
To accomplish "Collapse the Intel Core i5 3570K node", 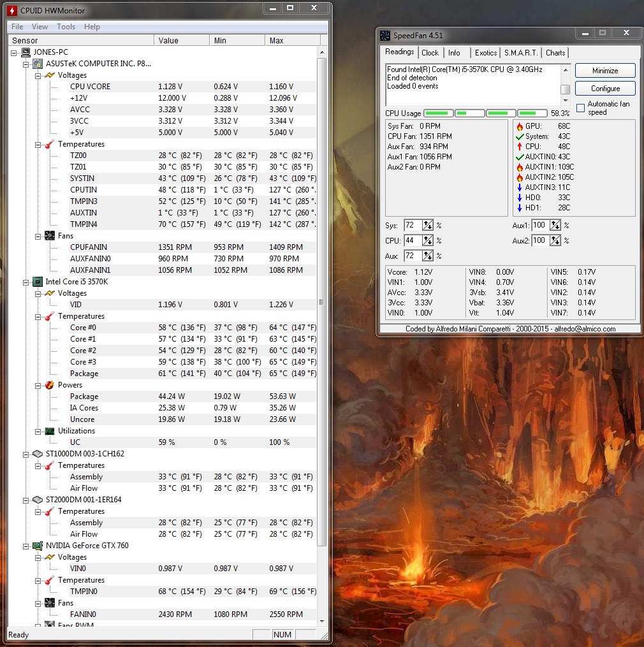I will (26, 282).
